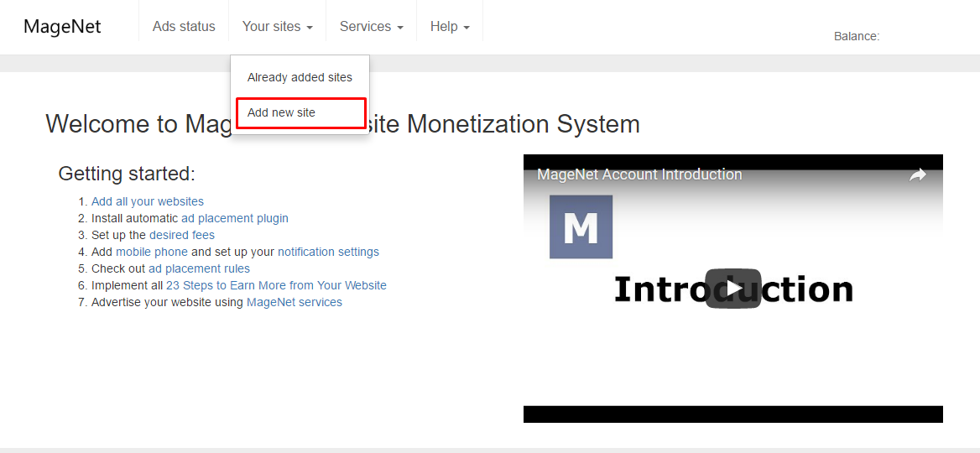Open the desired fees link
Screen dimensions: 980x453
click(x=182, y=235)
